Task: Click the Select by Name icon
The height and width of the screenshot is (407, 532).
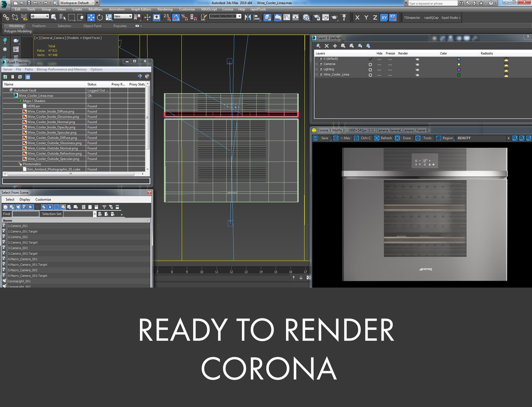Action: tap(63, 17)
